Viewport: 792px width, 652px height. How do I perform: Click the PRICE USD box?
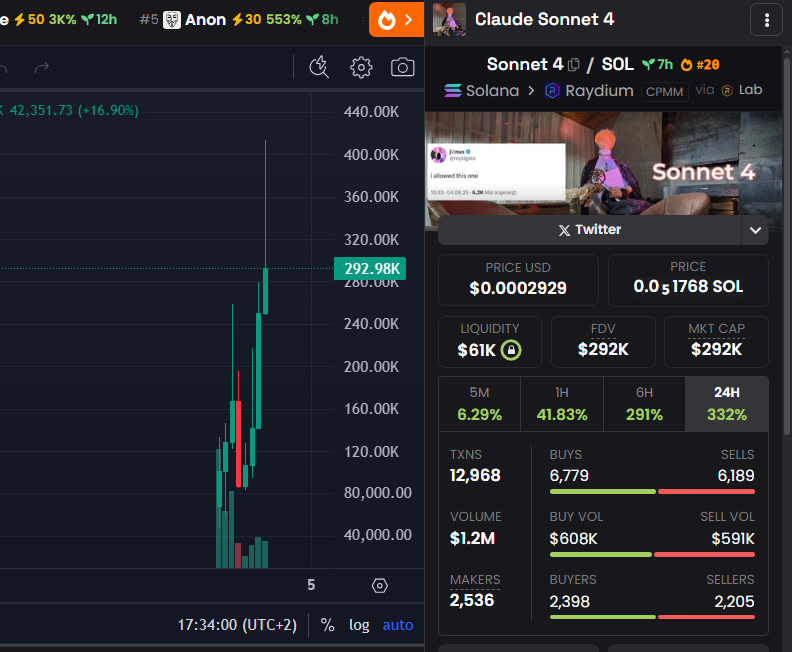point(518,280)
